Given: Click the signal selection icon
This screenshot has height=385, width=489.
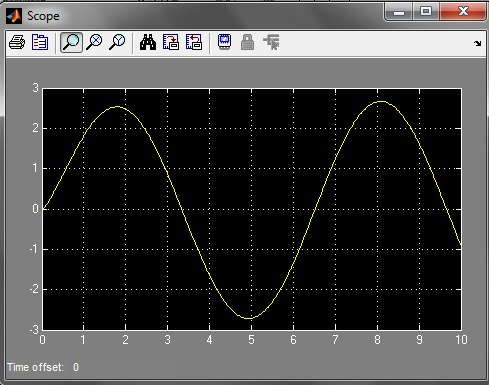Looking at the screenshot, I should [x=271, y=42].
